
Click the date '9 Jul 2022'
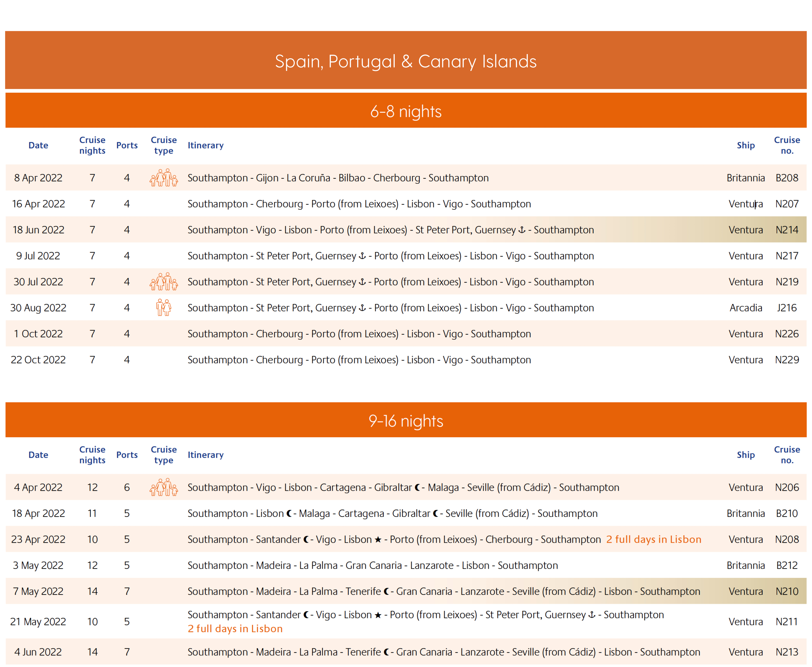coord(38,255)
